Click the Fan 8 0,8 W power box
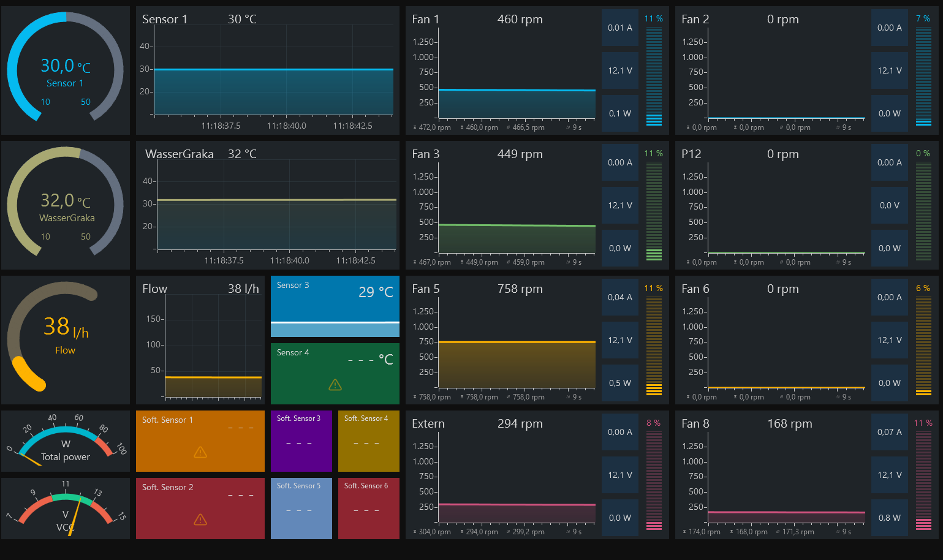The image size is (943, 560). coord(890,518)
